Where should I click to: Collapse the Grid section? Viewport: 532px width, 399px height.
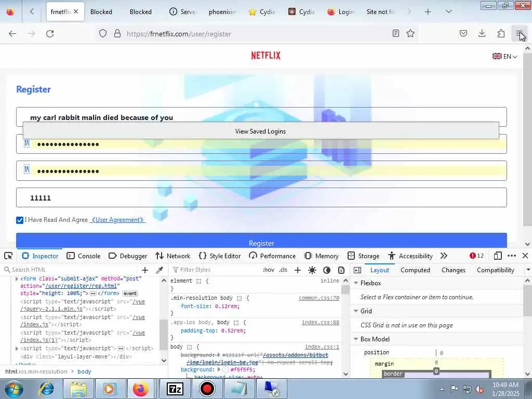pyautogui.click(x=356, y=311)
